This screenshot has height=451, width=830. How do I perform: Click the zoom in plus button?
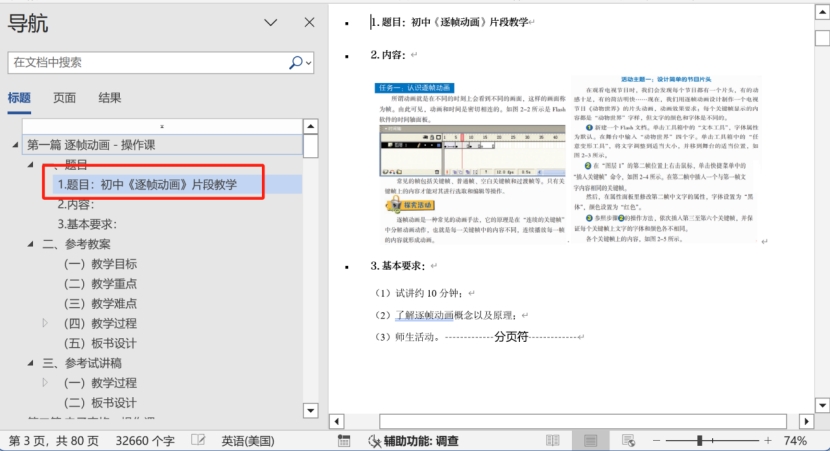[x=767, y=441]
